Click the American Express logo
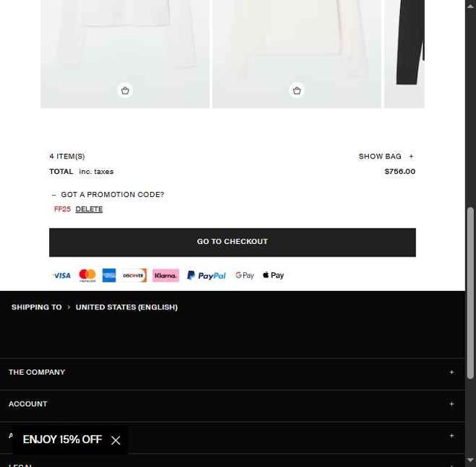476x467 pixels. tap(109, 276)
